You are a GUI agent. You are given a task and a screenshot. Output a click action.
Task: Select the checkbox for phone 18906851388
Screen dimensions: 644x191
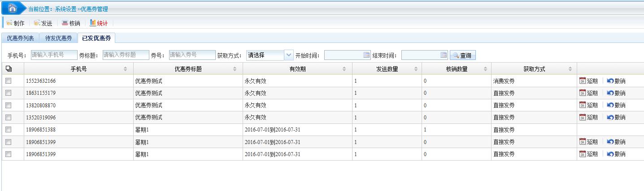coord(8,130)
